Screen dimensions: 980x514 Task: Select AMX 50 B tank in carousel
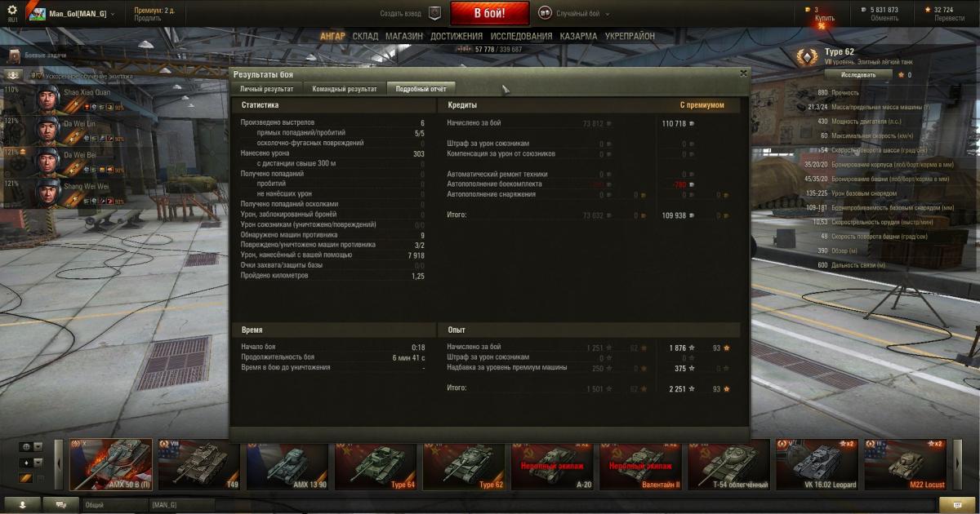click(x=110, y=464)
